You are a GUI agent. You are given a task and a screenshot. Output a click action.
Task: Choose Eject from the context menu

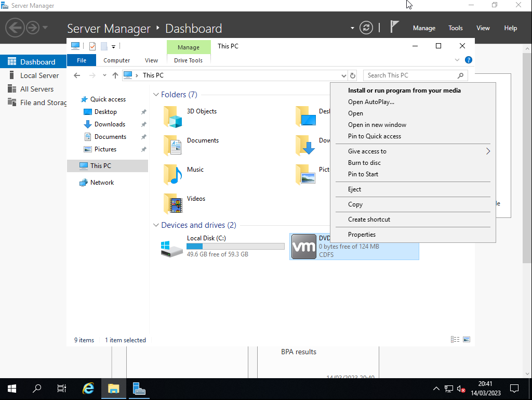tap(354, 189)
